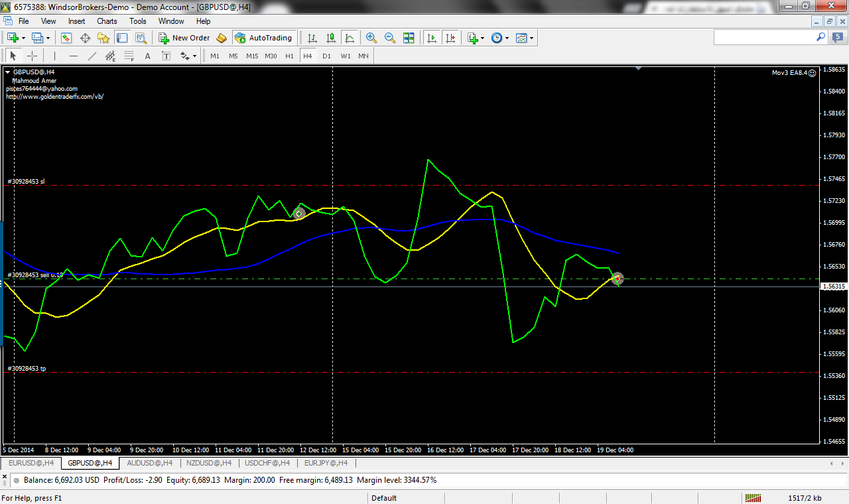849x504 pixels.
Task: Expand the Profiles dropdown arrow
Action: pos(48,38)
